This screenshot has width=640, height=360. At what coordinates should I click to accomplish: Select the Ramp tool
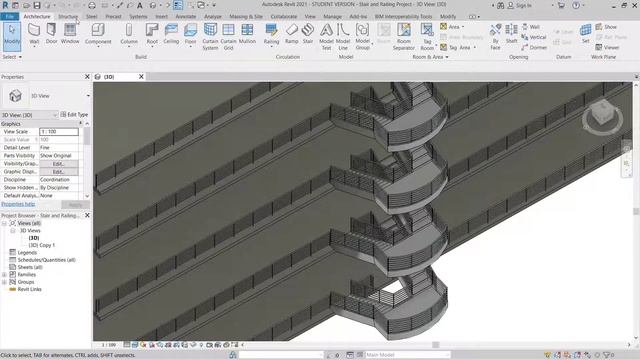pos(291,33)
